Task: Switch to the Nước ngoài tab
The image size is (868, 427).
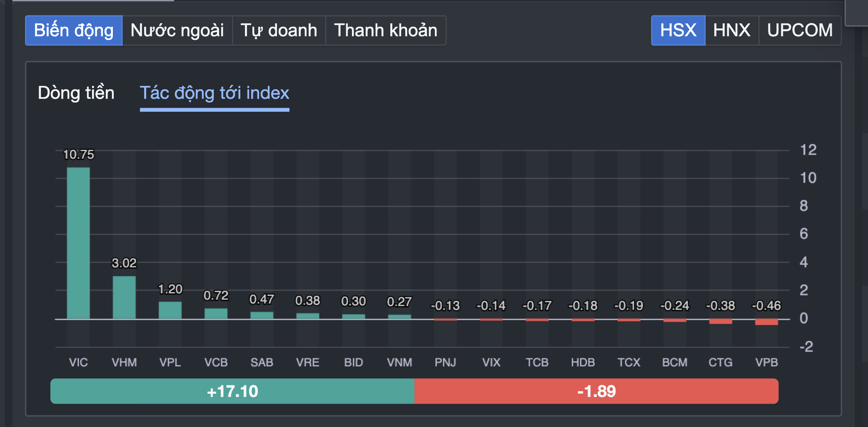Action: point(177,30)
